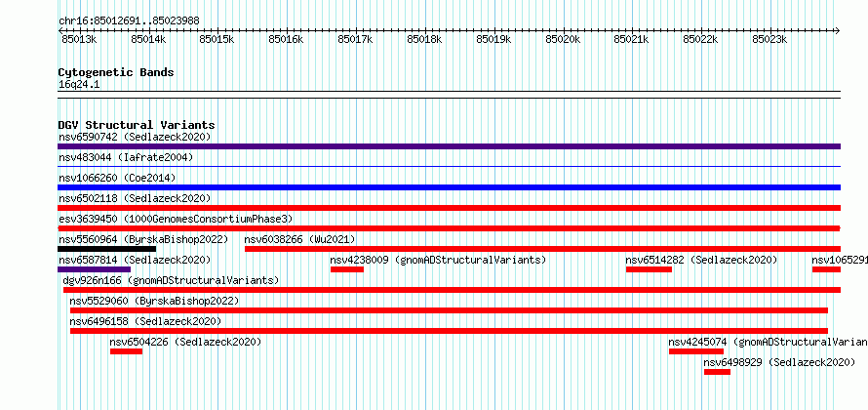
Task: Select the short red nsv4245074 bar
Action: (x=696, y=351)
